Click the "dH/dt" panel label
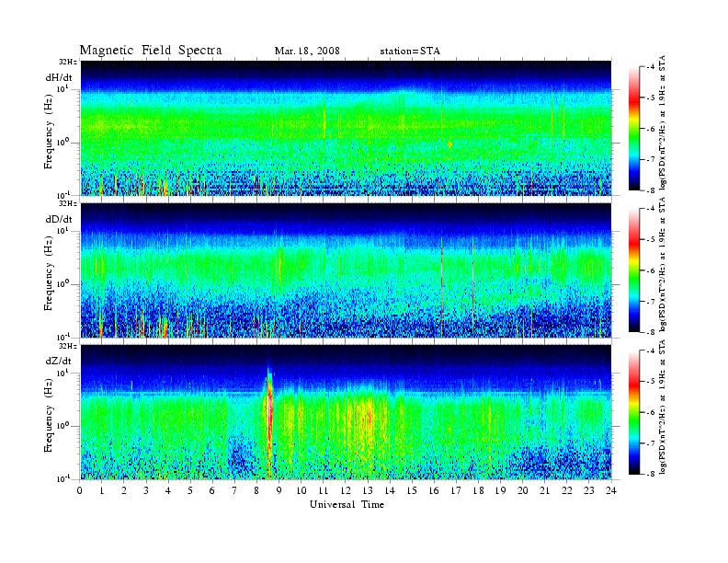728x563 pixels. pos(58,77)
